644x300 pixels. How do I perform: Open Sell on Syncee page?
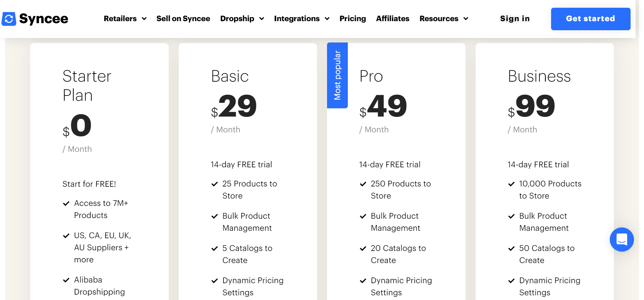183,19
